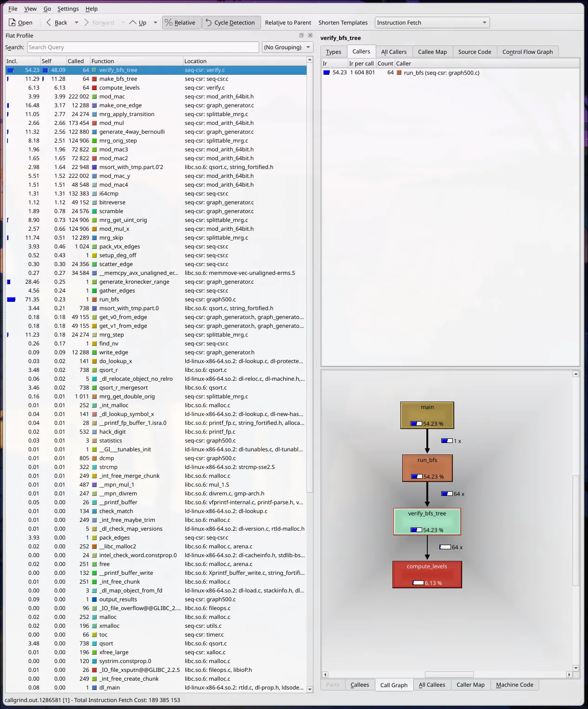Click the Up arrow navigation icon
Screen dimensions: 588x709
point(133,22)
